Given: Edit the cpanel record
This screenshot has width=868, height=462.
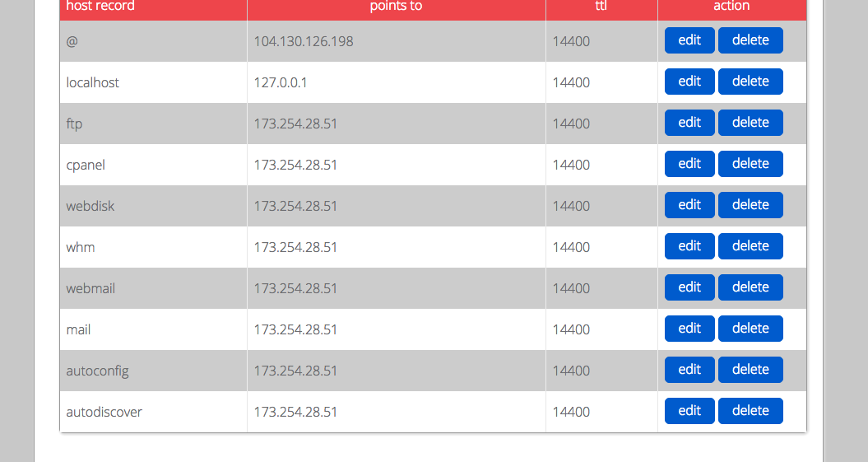Looking at the screenshot, I should point(689,164).
